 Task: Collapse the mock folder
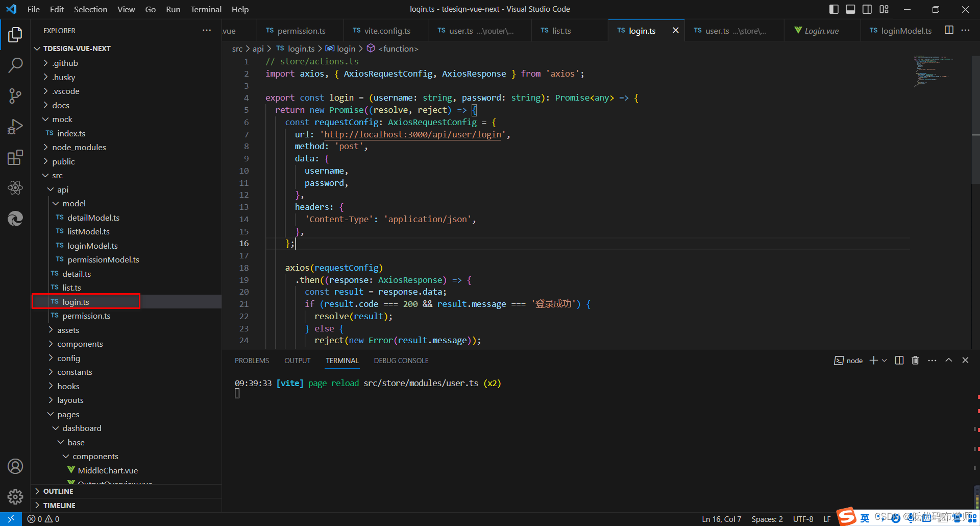point(62,119)
